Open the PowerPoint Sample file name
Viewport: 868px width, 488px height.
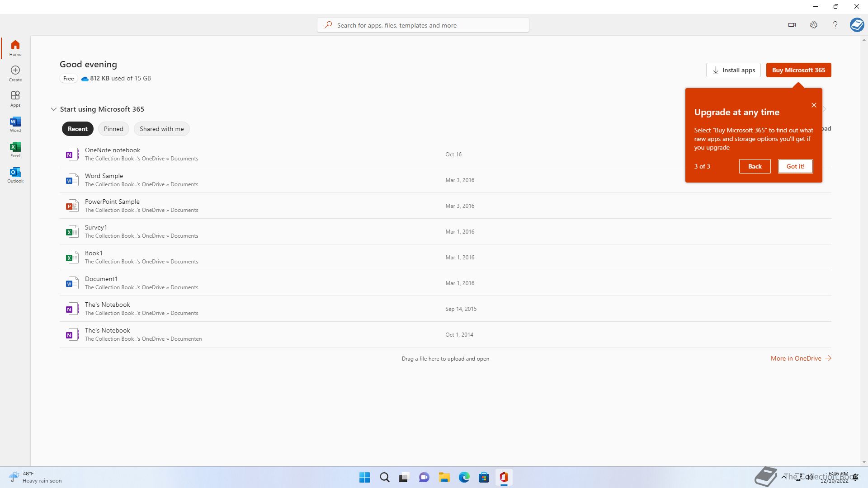coord(112,202)
